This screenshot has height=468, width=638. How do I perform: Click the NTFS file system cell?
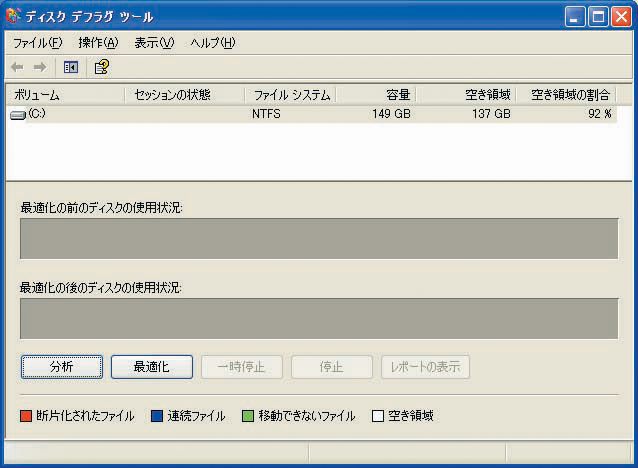[x=266, y=114]
